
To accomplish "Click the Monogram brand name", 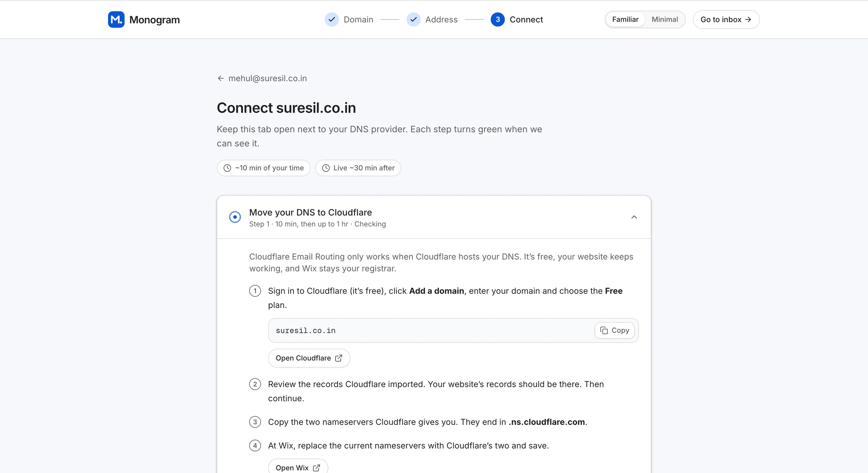I will [155, 19].
